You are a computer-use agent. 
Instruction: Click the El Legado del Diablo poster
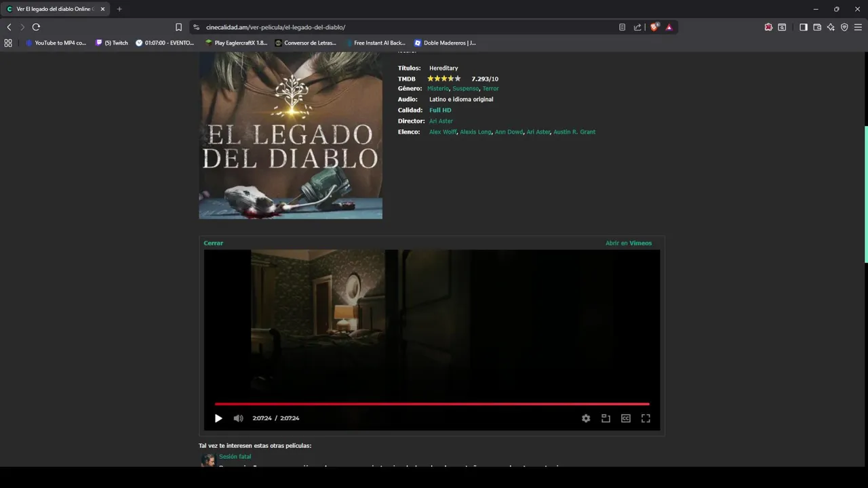290,136
